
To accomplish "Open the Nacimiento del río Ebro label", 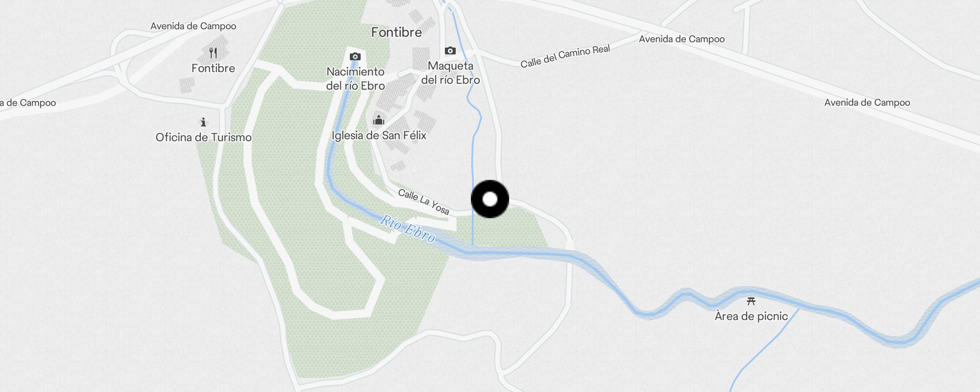I will (355, 79).
